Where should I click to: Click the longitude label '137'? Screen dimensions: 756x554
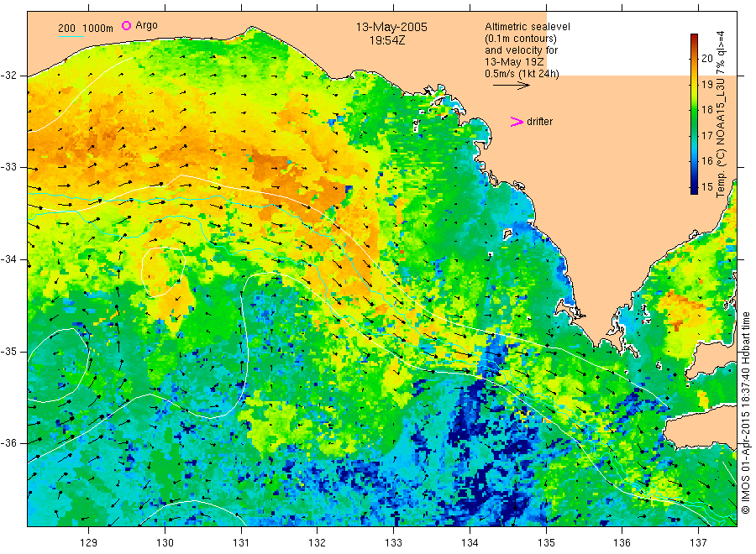[x=698, y=543]
